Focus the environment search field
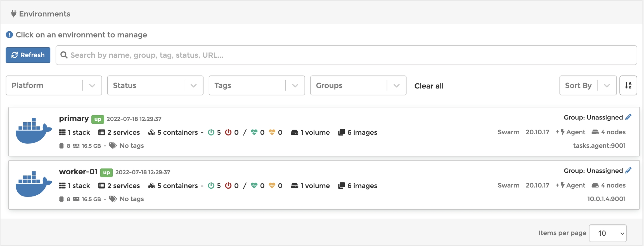 pos(347,55)
